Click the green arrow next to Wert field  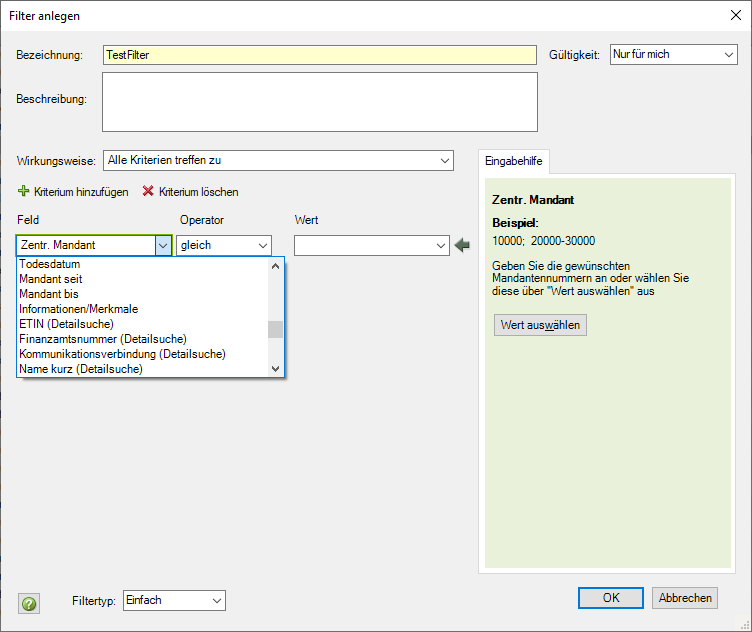(462, 245)
